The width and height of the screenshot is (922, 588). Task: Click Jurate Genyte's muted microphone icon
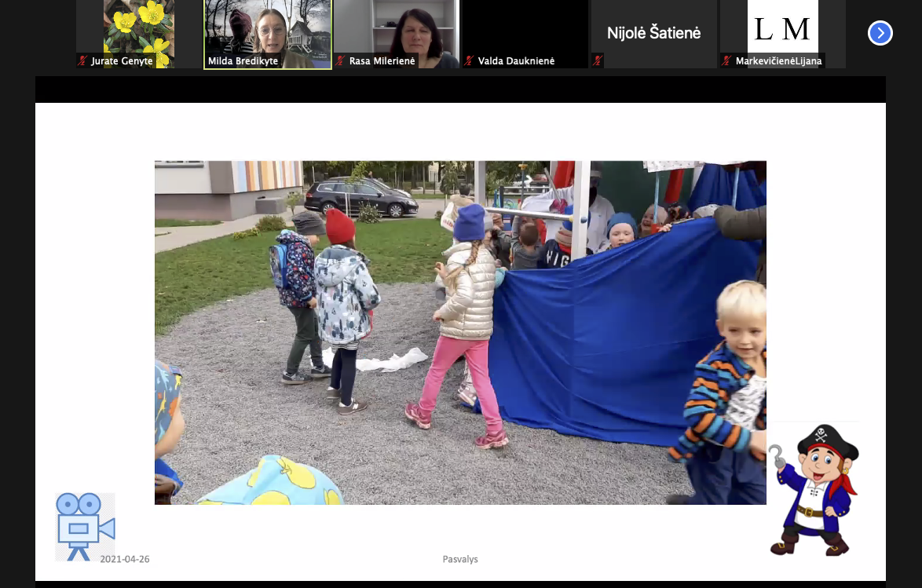[x=83, y=60]
